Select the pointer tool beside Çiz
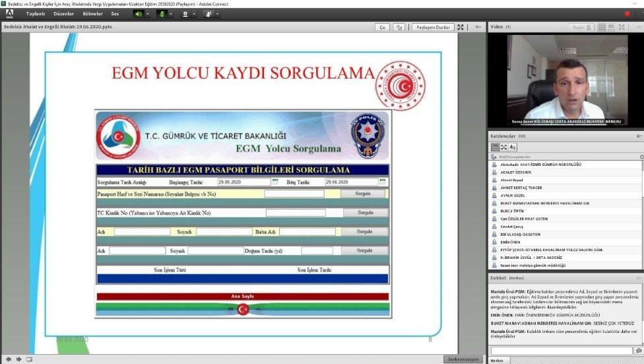 399,27
